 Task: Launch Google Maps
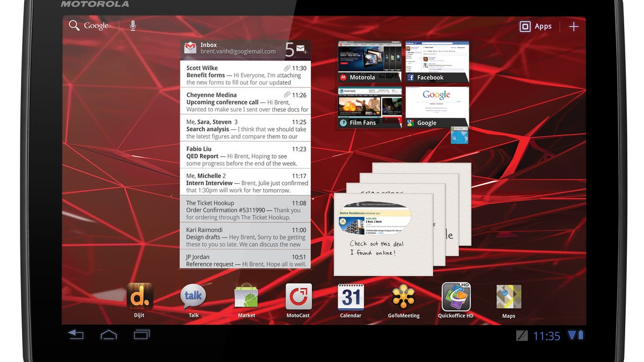(x=508, y=295)
